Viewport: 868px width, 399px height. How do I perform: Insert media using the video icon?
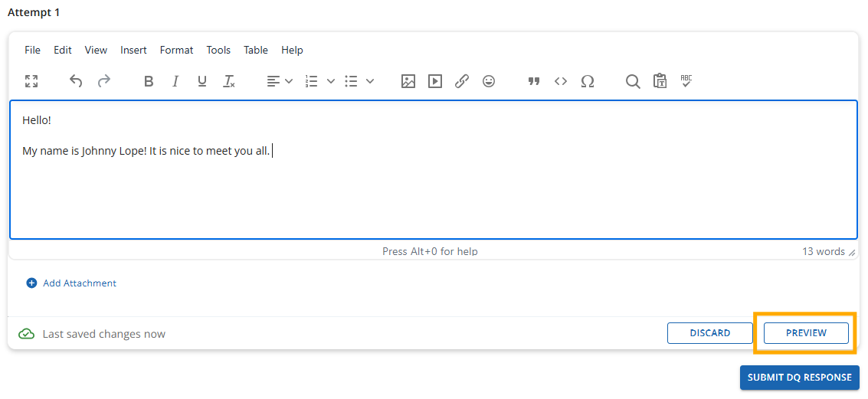coord(435,81)
